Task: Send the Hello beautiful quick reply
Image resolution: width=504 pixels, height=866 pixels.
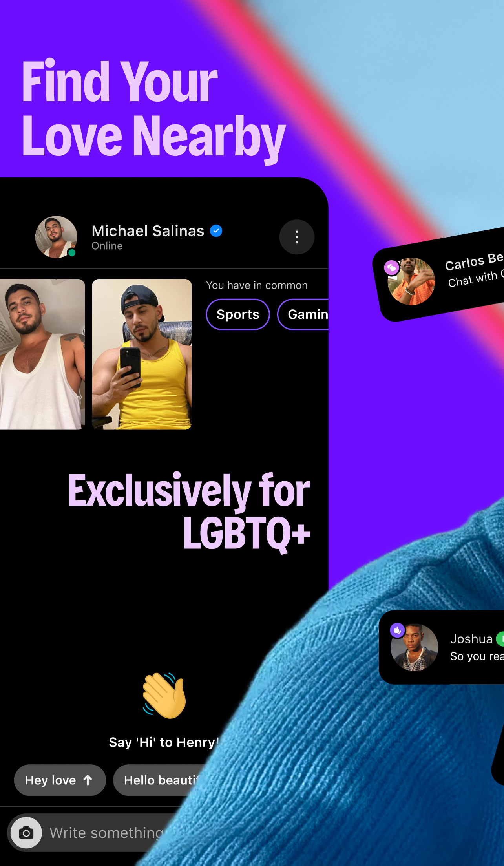Action: (x=159, y=780)
